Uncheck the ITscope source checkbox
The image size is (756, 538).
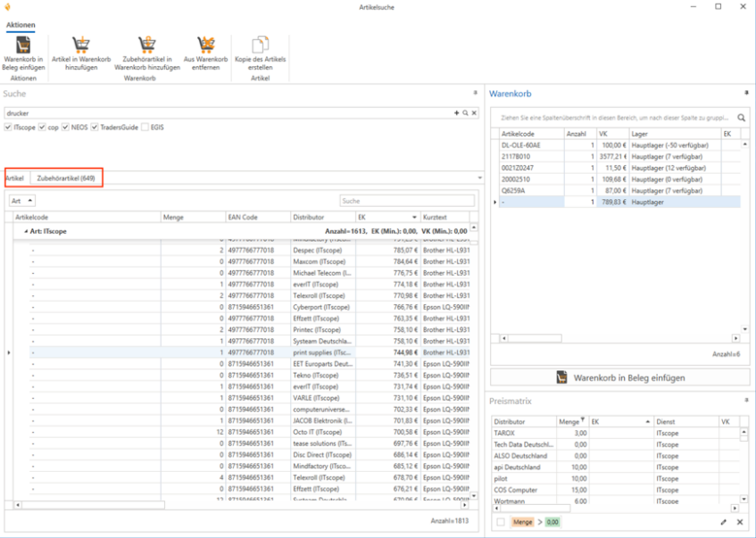tap(9, 128)
